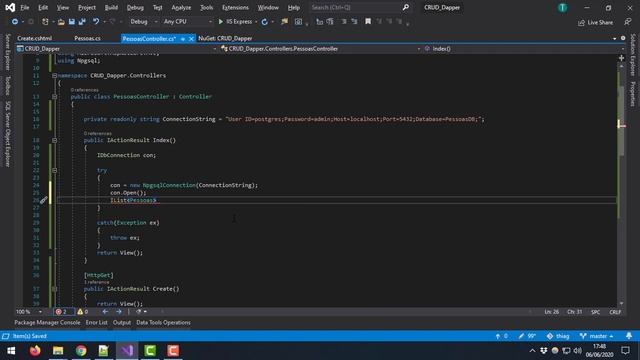
Task: Open Firefox from the Windows taskbar
Action: [35, 351]
